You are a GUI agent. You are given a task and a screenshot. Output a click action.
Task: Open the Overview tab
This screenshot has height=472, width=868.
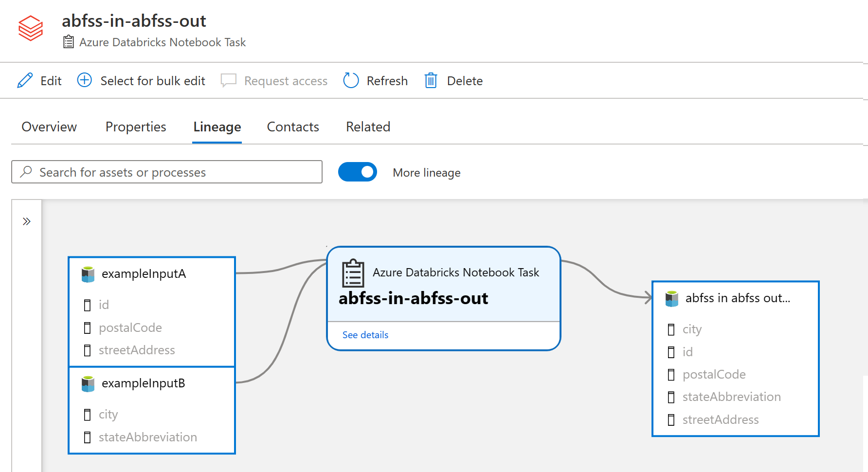(x=49, y=127)
